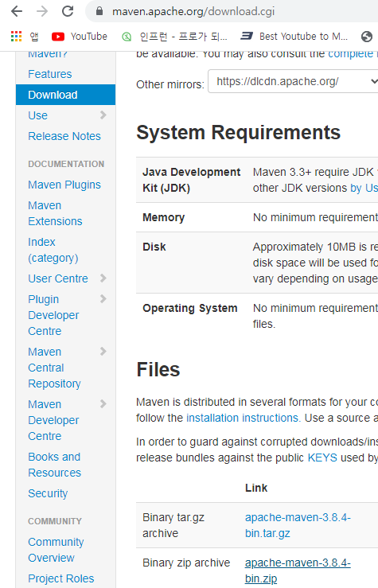
Task: Click the browser forward arrow
Action: tap(42, 11)
